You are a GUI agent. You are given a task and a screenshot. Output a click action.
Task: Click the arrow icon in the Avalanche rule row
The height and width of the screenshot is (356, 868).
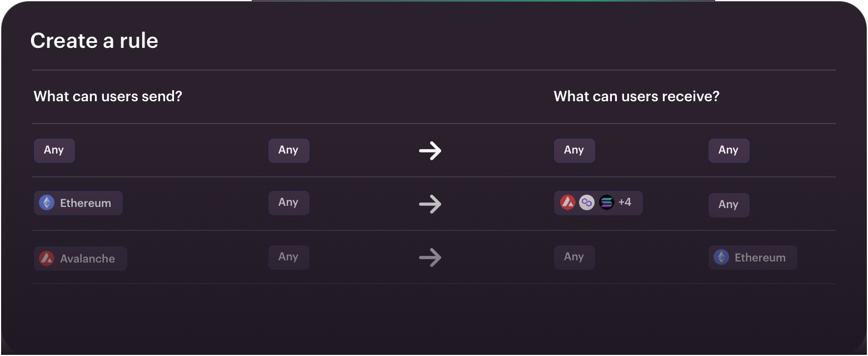[x=431, y=257]
